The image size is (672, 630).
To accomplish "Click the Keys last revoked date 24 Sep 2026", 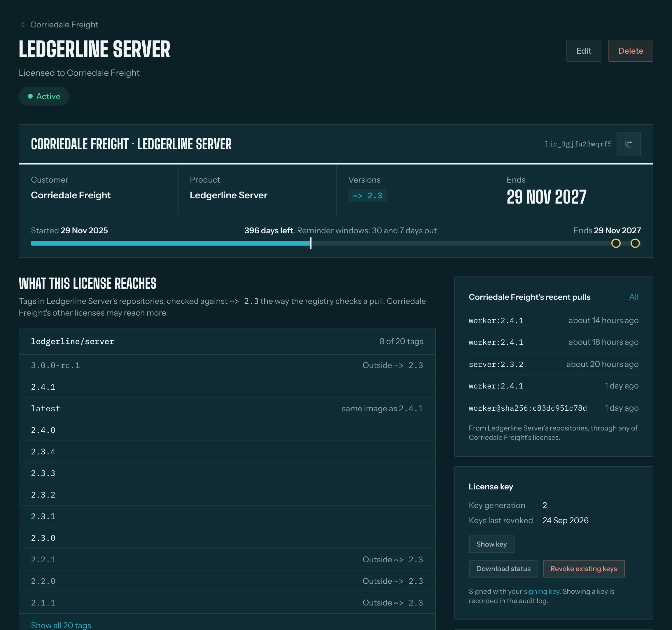I will click(565, 521).
